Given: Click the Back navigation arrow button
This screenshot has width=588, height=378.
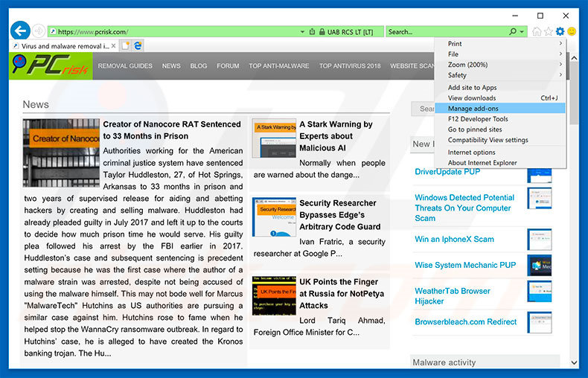Looking at the screenshot, I should [x=20, y=31].
